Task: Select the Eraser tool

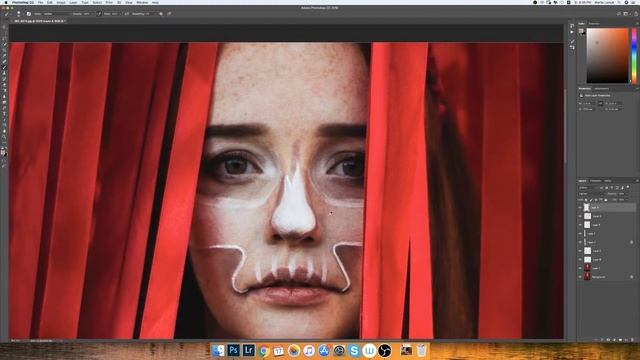Action: pos(4,84)
